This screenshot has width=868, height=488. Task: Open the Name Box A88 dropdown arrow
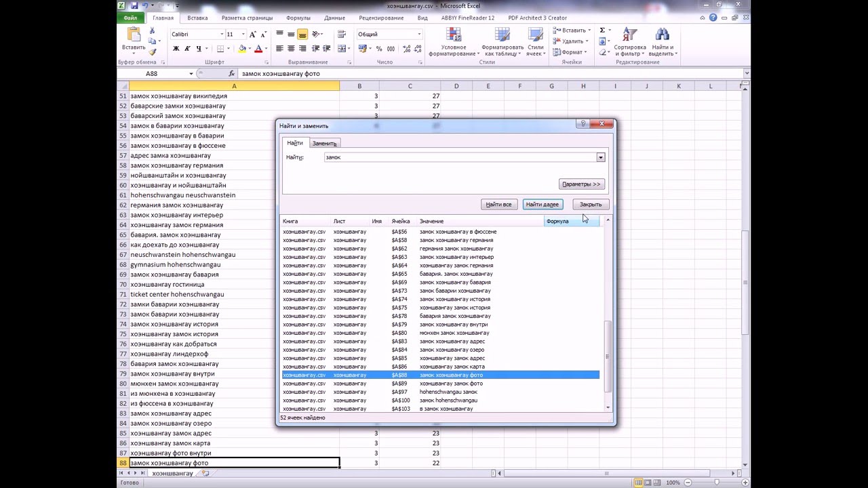coord(191,73)
